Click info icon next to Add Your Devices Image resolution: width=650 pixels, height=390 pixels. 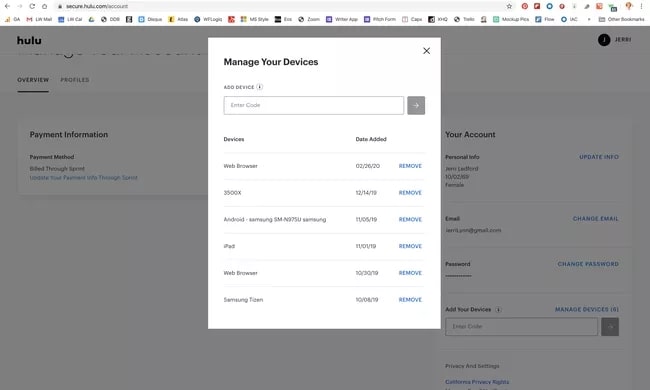click(498, 310)
